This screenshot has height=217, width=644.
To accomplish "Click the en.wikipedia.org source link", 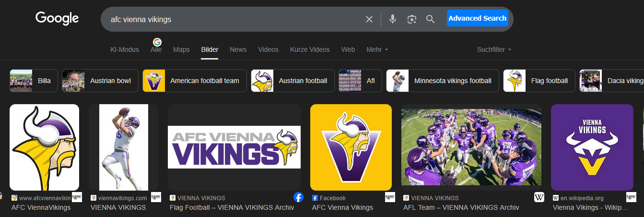I will 582,198.
